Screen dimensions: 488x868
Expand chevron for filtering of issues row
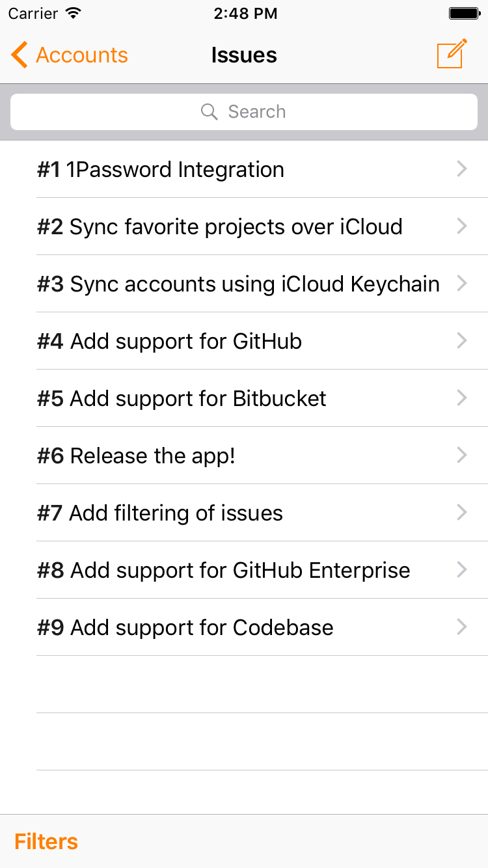[462, 513]
